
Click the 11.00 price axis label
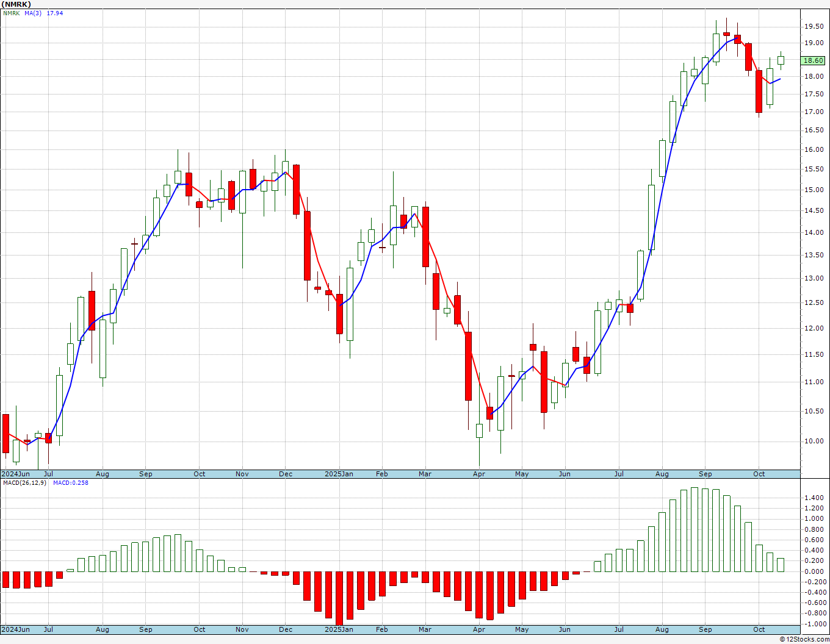(x=814, y=382)
